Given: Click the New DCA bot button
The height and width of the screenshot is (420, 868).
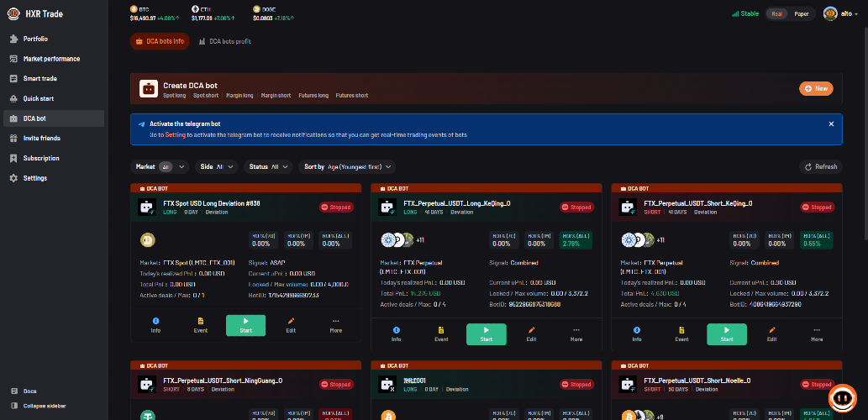Looking at the screenshot, I should [x=816, y=88].
